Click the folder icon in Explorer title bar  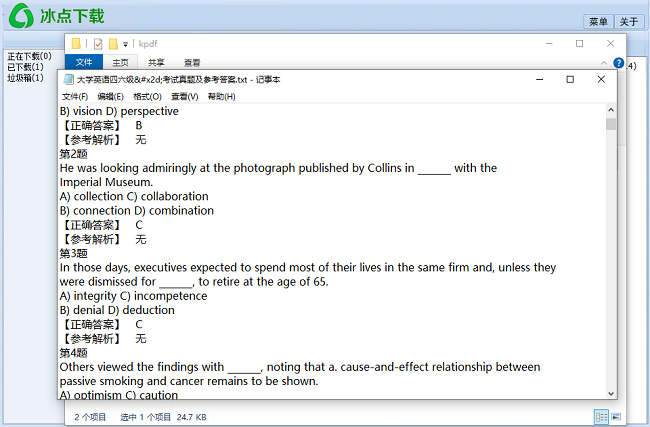click(77, 44)
